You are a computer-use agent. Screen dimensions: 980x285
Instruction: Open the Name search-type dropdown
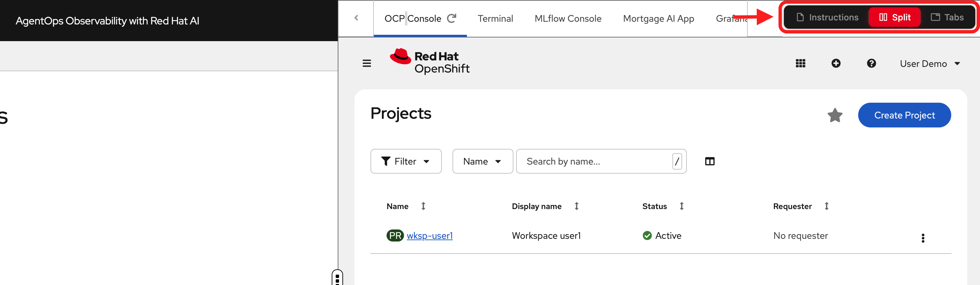(x=482, y=162)
